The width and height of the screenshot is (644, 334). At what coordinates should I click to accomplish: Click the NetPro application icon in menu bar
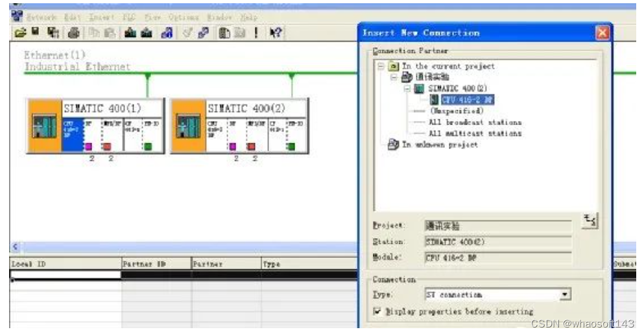coord(18,16)
